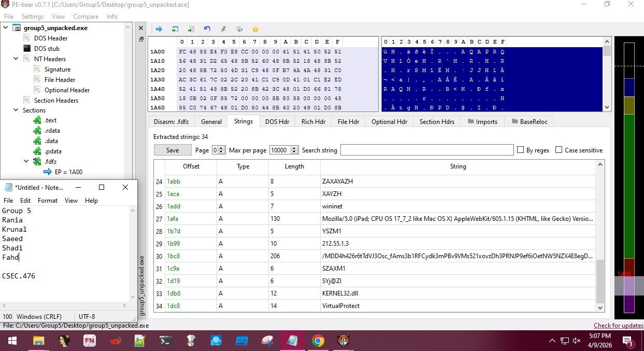Close the left dock panel with X icon

pyautogui.click(x=141, y=28)
